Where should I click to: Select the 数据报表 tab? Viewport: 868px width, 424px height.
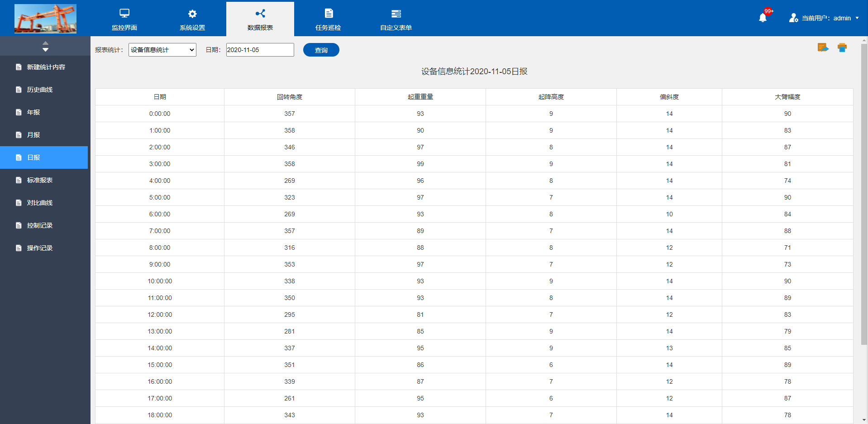point(260,19)
